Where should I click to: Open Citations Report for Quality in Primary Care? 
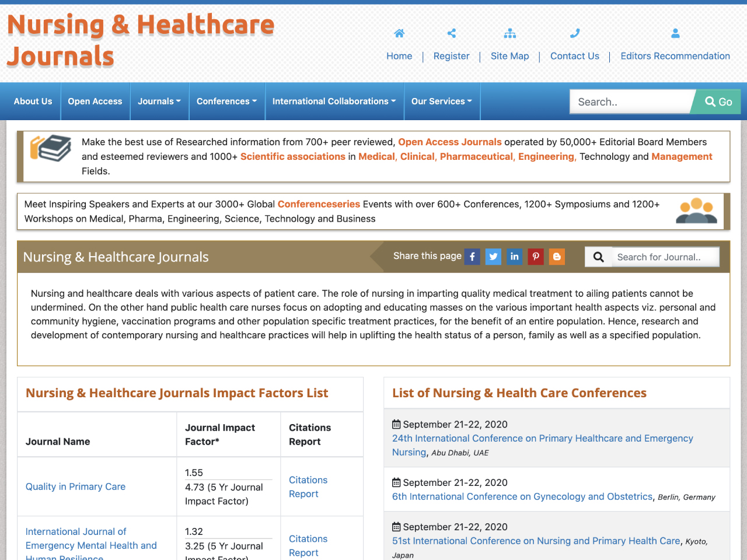point(308,487)
